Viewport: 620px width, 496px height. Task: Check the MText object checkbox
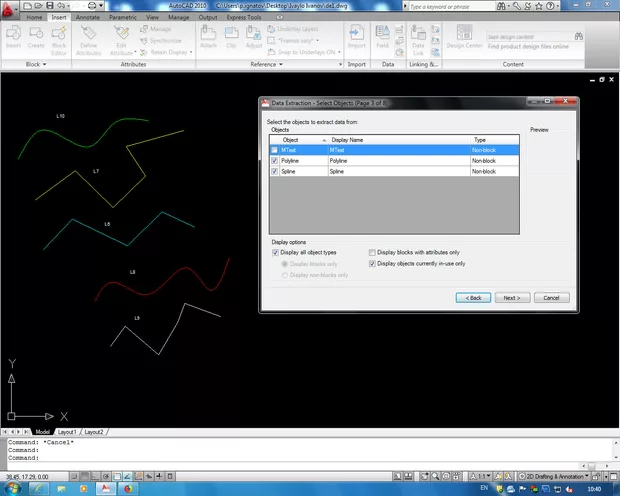pyautogui.click(x=276, y=150)
